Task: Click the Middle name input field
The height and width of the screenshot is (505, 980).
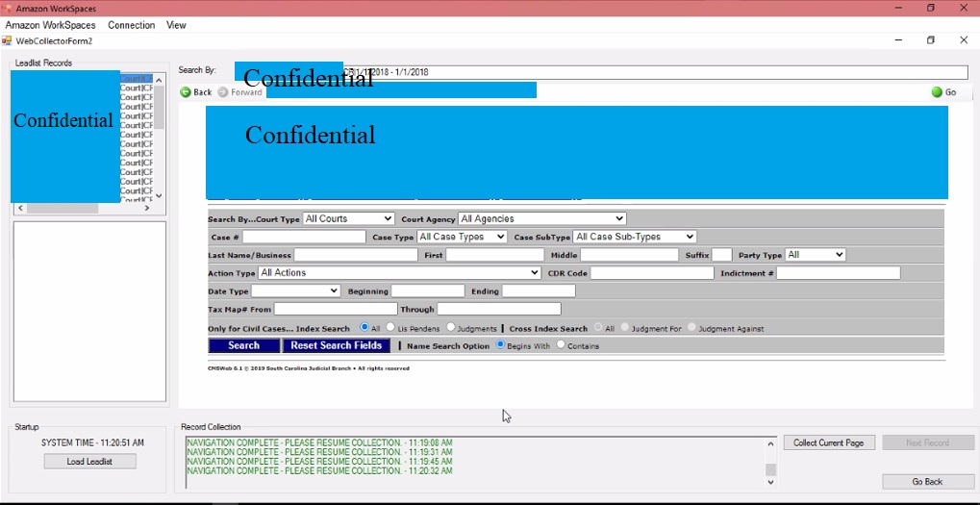Action: 629,255
